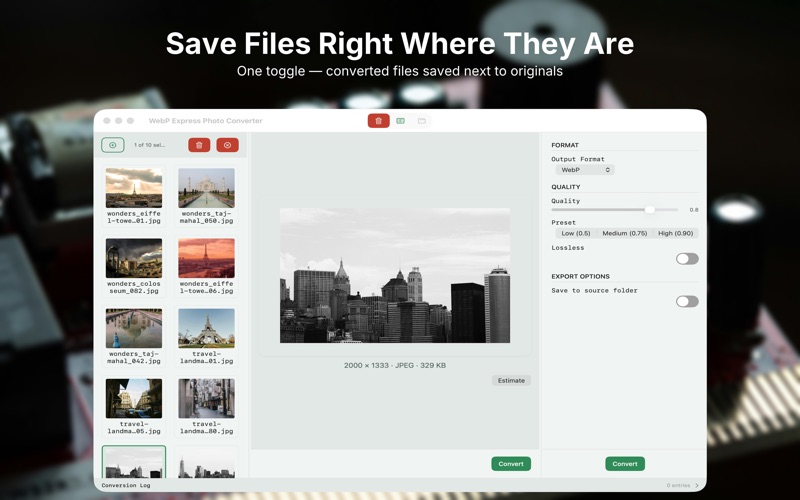Viewport: 800px width, 500px height.
Task: Enable Save to source folder switch
Action: [x=687, y=302]
